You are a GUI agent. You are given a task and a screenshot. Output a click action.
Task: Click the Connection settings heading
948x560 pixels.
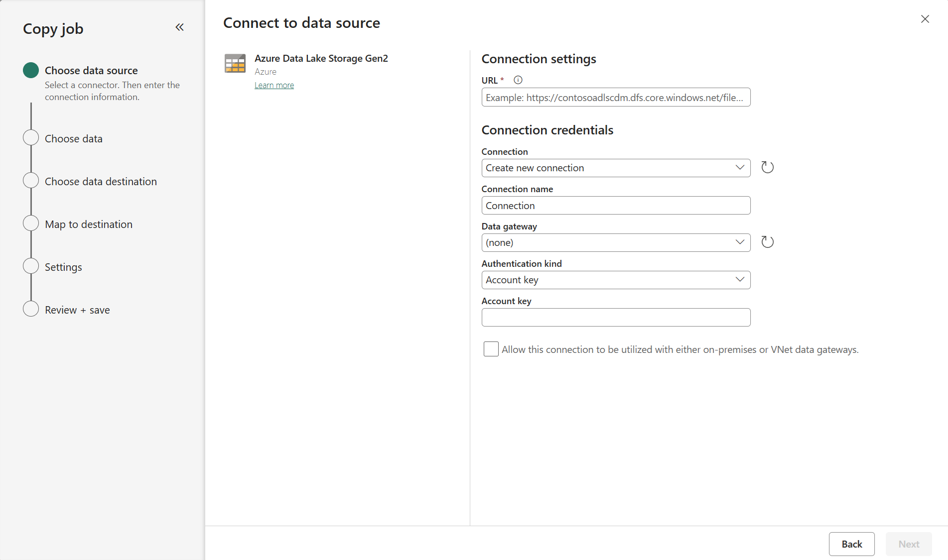539,59
